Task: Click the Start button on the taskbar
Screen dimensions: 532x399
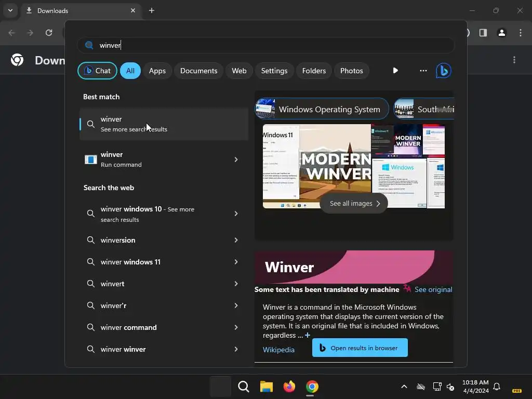Action: pyautogui.click(x=220, y=387)
